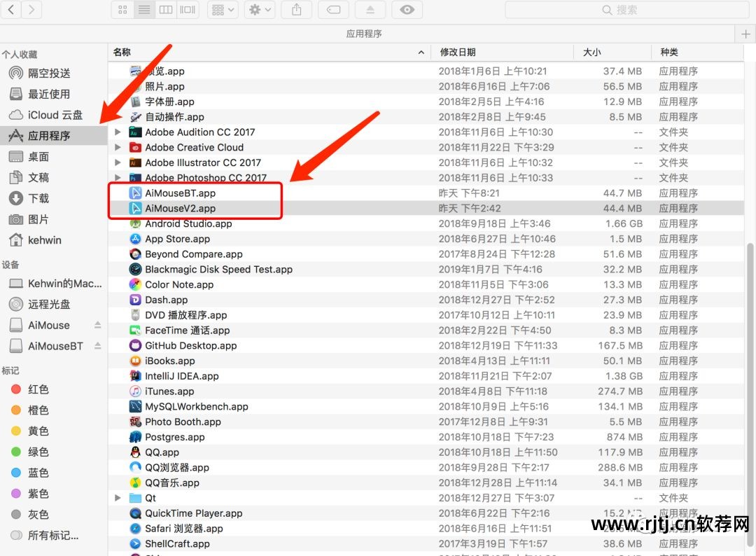Image resolution: width=756 pixels, height=556 pixels.
Task: Select the IntelliJ IDEA.app icon
Action: [x=136, y=376]
